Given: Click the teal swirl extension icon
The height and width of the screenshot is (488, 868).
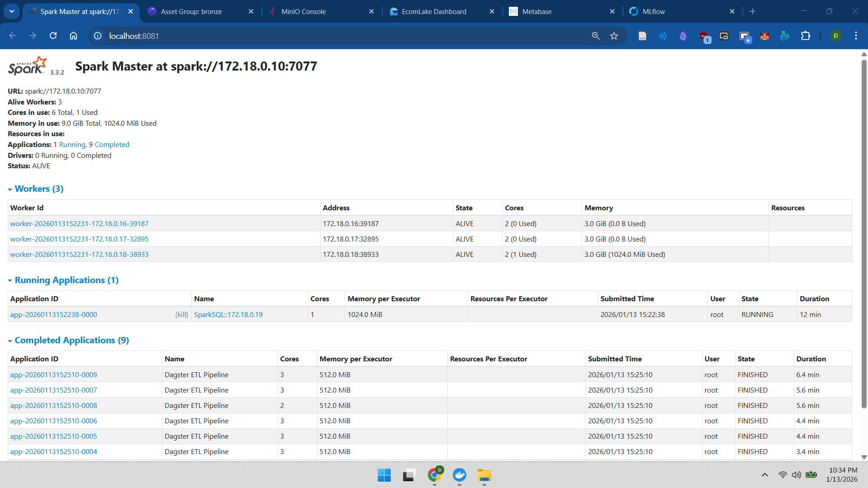Looking at the screenshot, I should click(785, 36).
